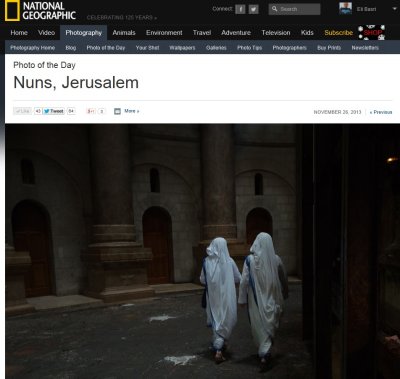The width and height of the screenshot is (400, 379).
Task: Open Photo Tips section
Action: click(x=249, y=48)
